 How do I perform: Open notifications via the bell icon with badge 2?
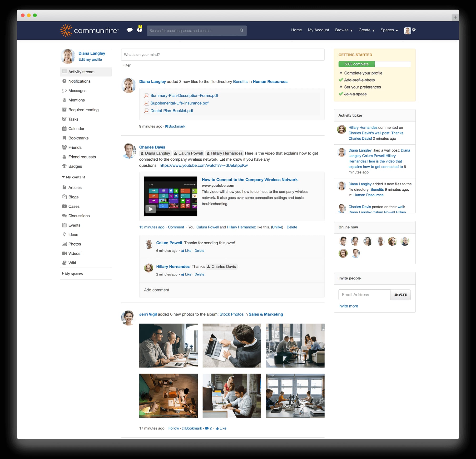click(x=139, y=30)
